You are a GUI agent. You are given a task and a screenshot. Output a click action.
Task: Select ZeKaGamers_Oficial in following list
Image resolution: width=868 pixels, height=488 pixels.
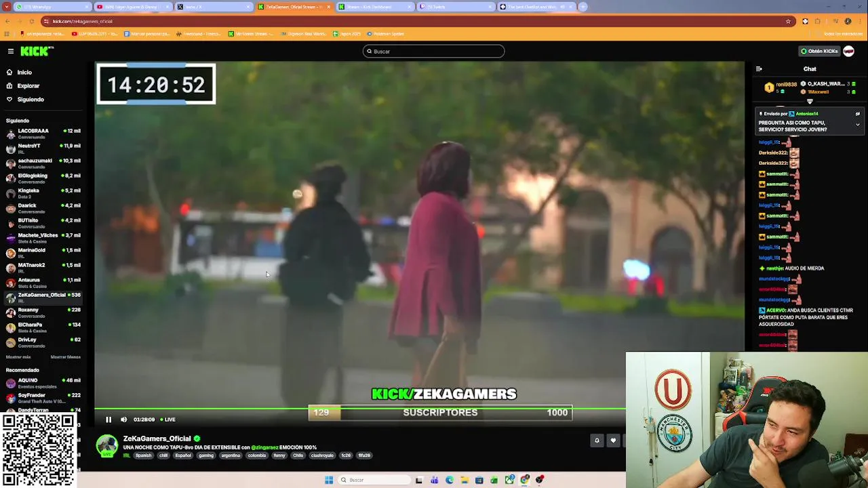point(43,297)
